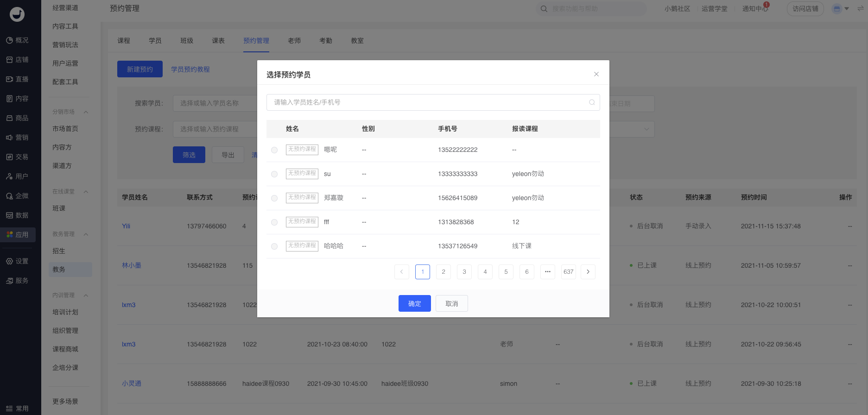Click the 概况 overview icon in sidebar
The width and height of the screenshot is (868, 415).
[9, 40]
